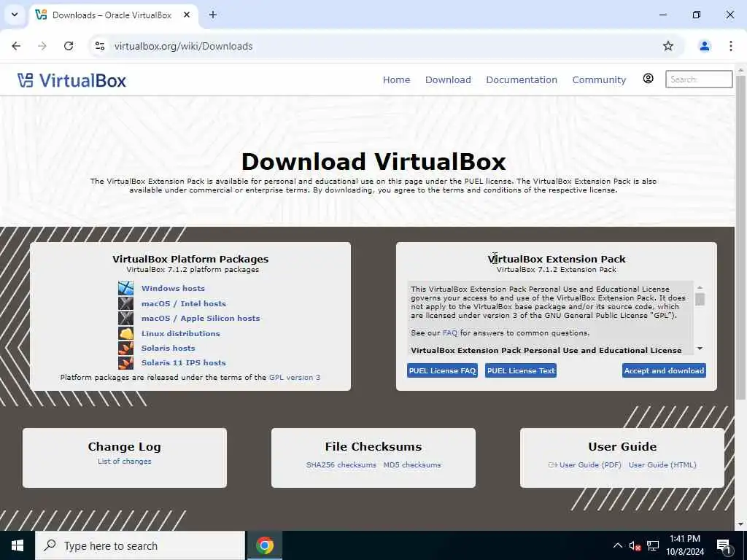The height and width of the screenshot is (560, 747).
Task: Click the Download VirtualBox title
Action: click(x=373, y=162)
